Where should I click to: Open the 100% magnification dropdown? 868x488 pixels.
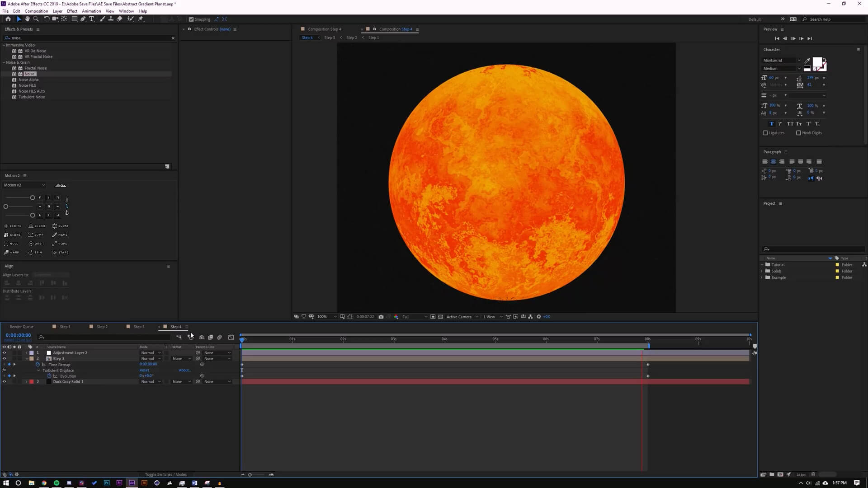(326, 317)
